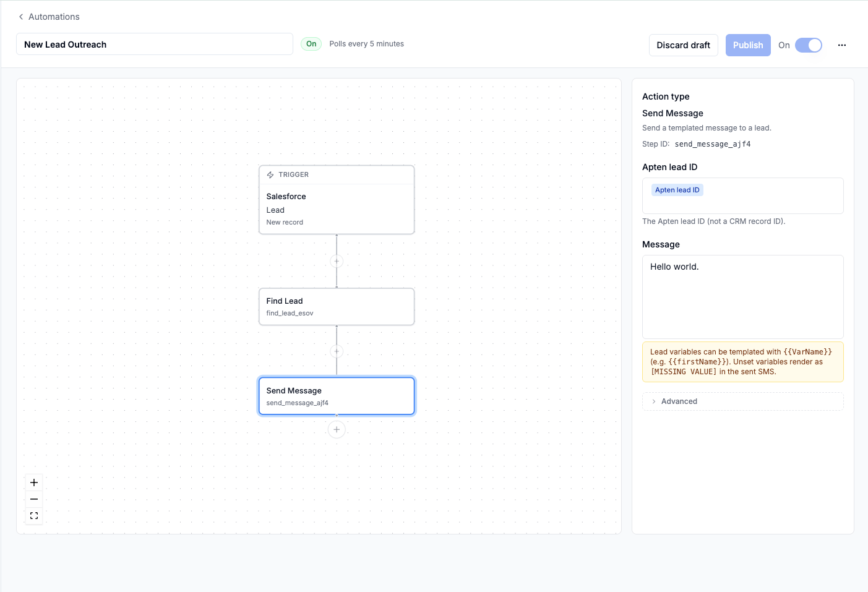Image resolution: width=868 pixels, height=592 pixels.
Task: Go back to Automations
Action: point(49,17)
